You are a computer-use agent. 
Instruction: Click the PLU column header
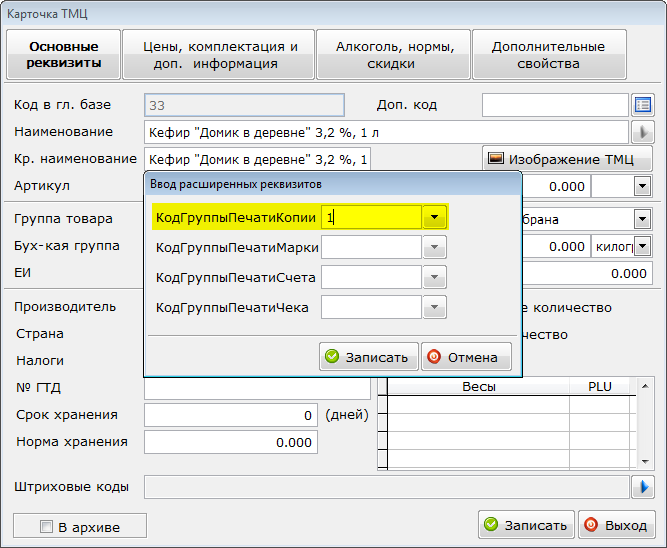click(599, 387)
